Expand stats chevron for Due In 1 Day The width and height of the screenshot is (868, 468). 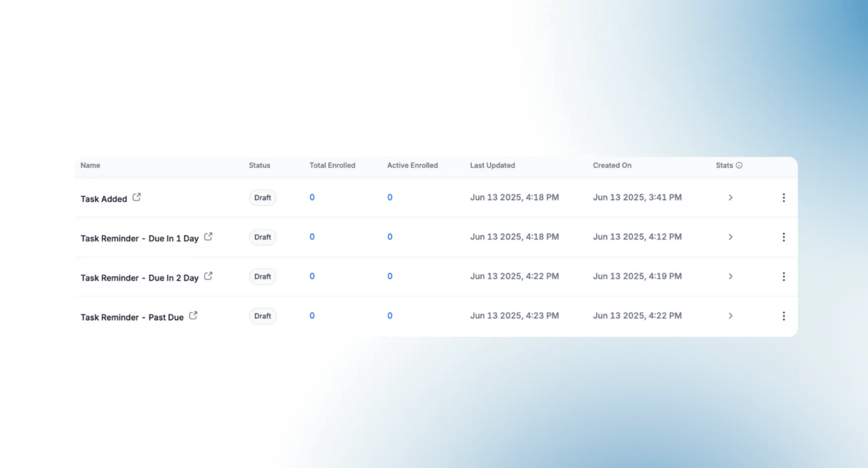click(731, 237)
